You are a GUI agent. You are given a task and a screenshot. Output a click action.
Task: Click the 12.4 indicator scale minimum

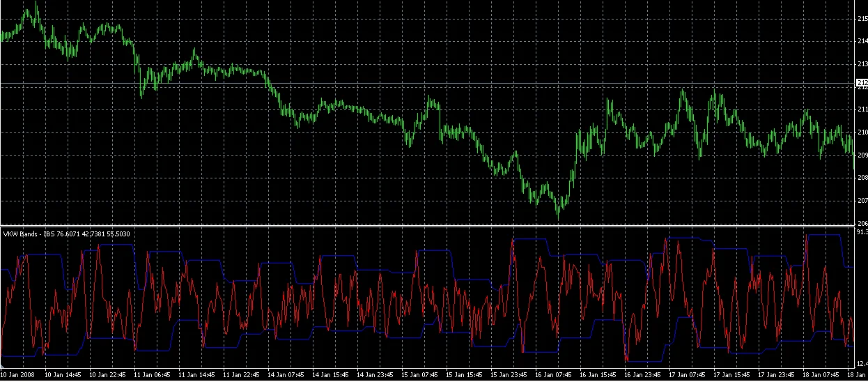pyautogui.click(x=862, y=362)
